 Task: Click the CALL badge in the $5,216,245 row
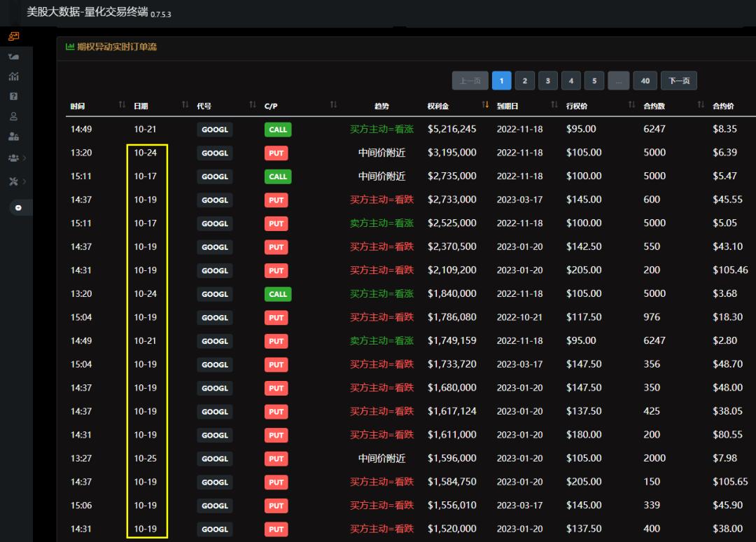pyautogui.click(x=278, y=130)
